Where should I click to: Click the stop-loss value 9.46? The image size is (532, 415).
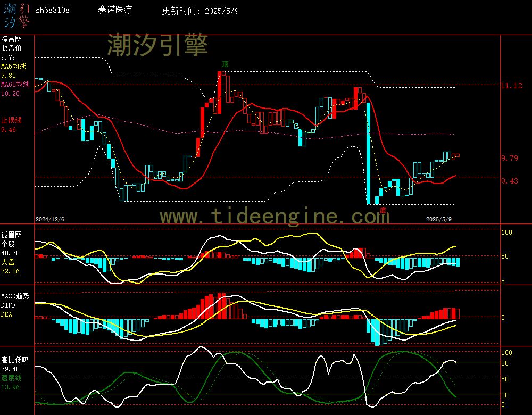pos(9,130)
